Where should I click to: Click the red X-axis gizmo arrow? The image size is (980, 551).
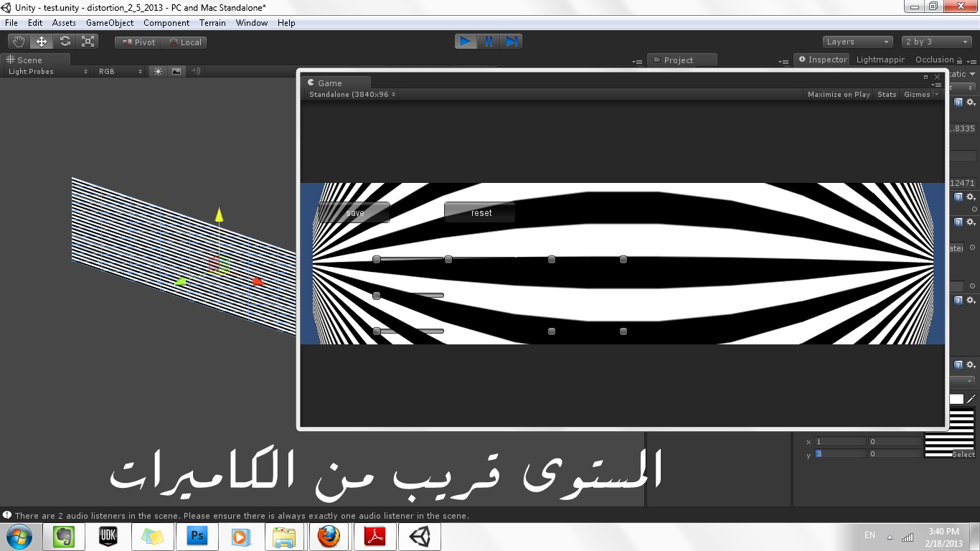(x=257, y=281)
